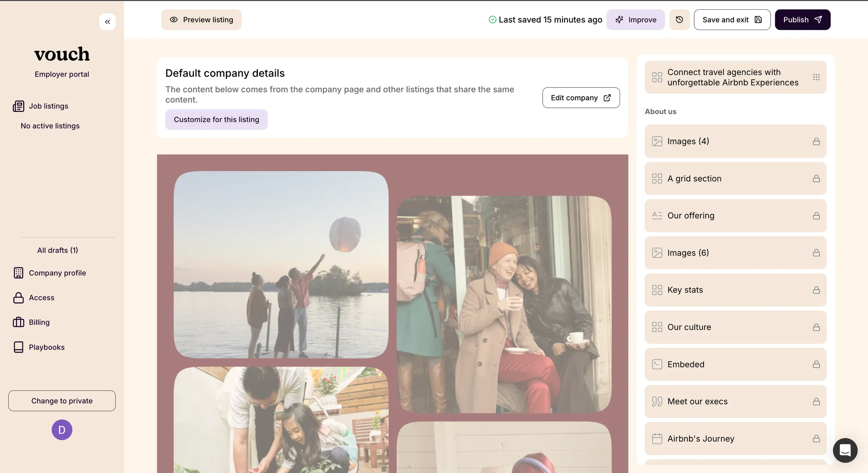Viewport: 868px width, 473px height.
Task: Click 'Default company details' heading
Action: point(225,73)
